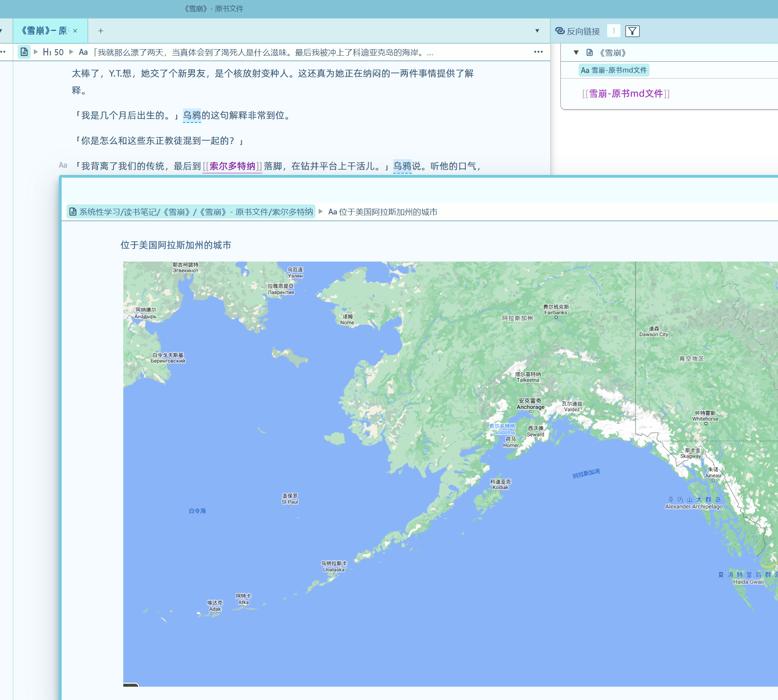Click the document icon in breadcrumb bar
The image size is (778, 700).
(x=24, y=52)
